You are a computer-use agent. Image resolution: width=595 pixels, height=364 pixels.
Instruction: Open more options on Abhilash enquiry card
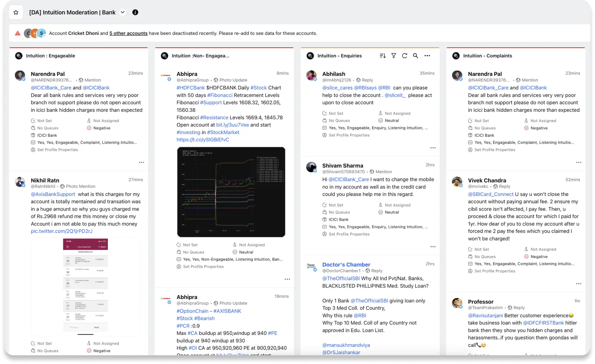[x=433, y=148]
